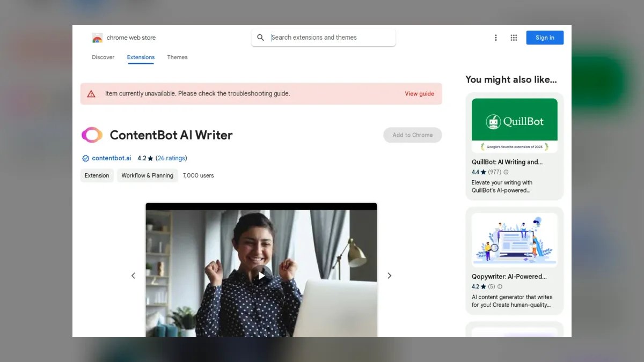Click the 7,000 users text

click(x=198, y=175)
